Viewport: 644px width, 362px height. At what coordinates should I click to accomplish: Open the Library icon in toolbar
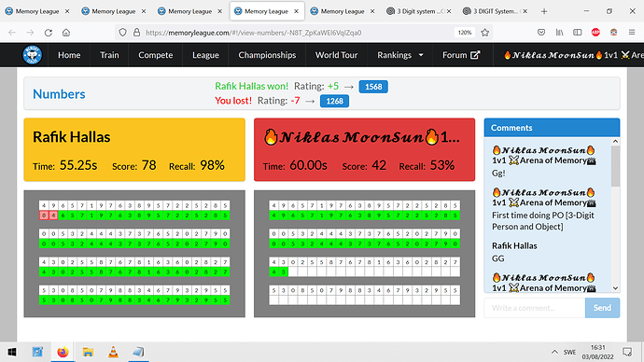pyautogui.click(x=559, y=33)
